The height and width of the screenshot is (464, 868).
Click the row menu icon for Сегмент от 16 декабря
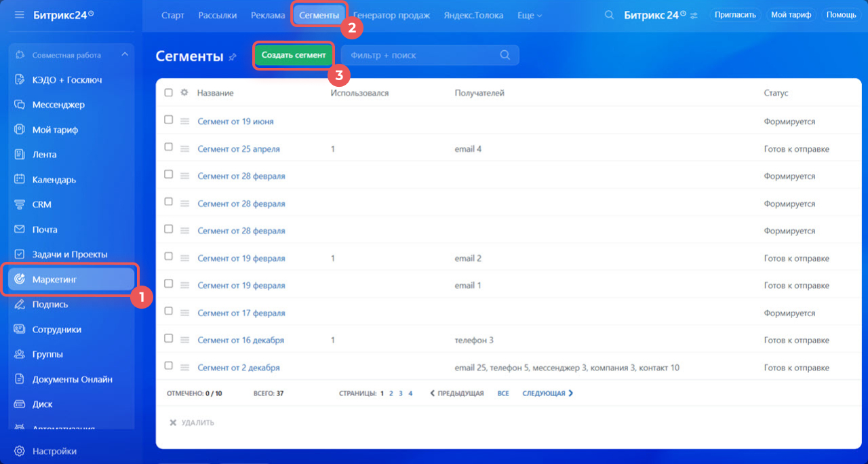click(x=184, y=340)
